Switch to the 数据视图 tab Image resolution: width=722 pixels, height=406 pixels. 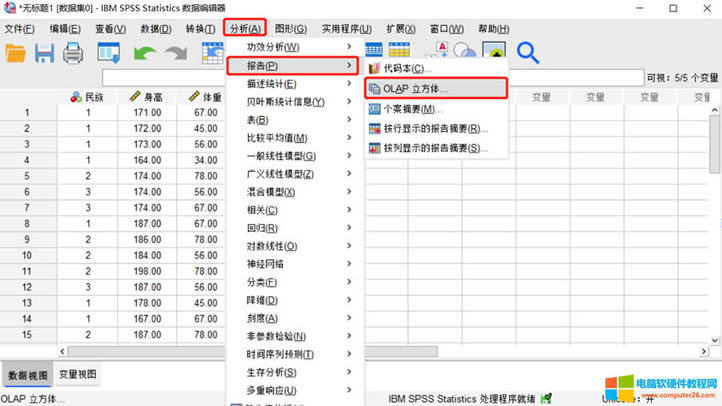(x=28, y=375)
